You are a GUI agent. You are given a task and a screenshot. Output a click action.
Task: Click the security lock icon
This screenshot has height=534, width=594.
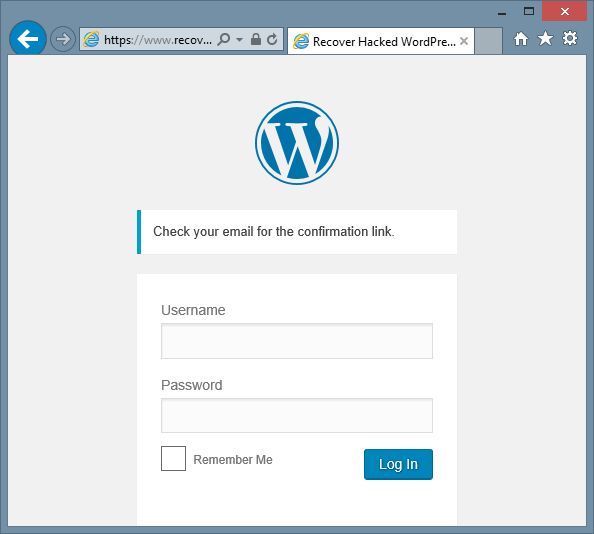256,39
